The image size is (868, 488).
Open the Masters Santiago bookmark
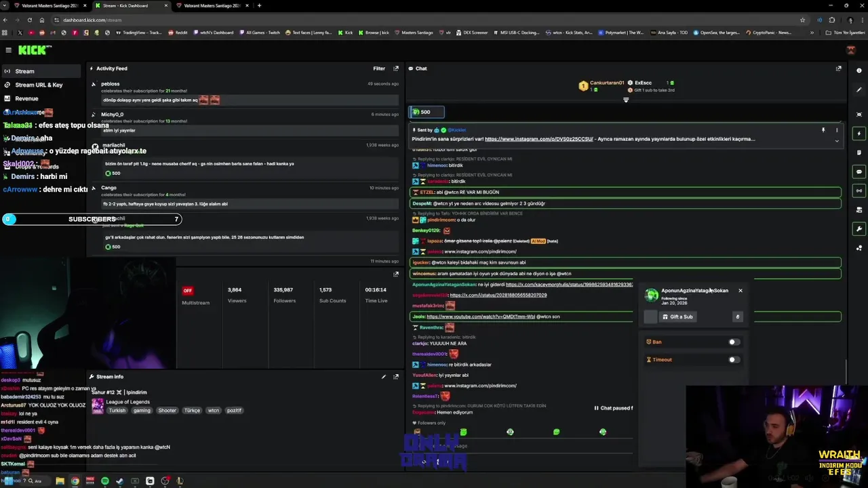click(414, 33)
